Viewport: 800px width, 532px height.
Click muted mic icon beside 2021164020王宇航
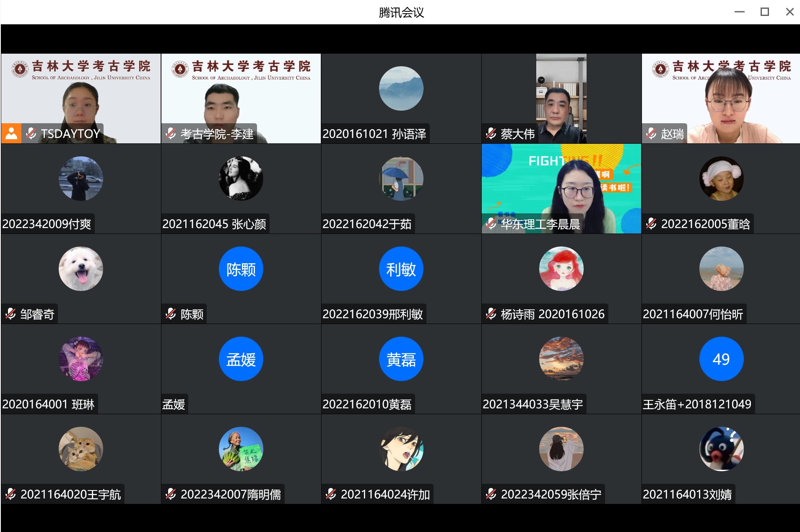10,494
